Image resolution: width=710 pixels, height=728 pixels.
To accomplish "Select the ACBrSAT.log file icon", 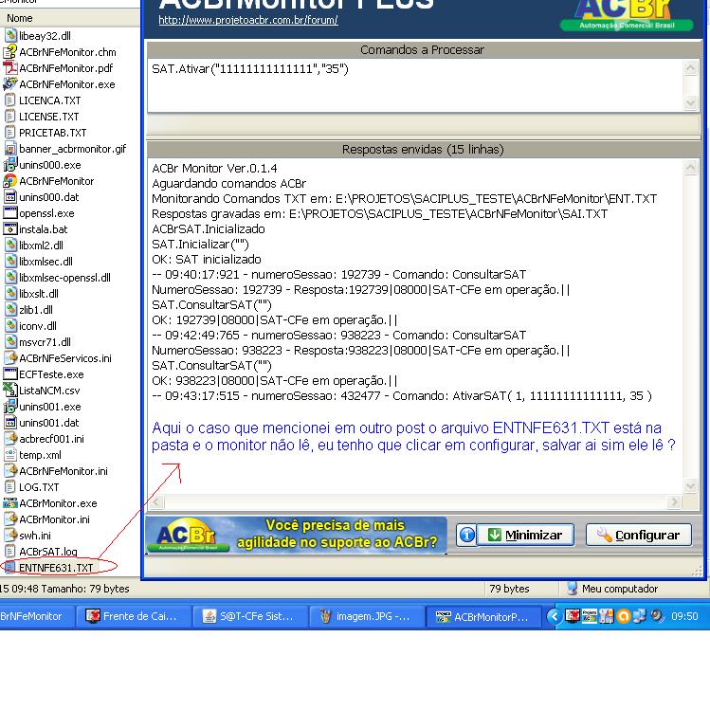I will tap(10, 551).
